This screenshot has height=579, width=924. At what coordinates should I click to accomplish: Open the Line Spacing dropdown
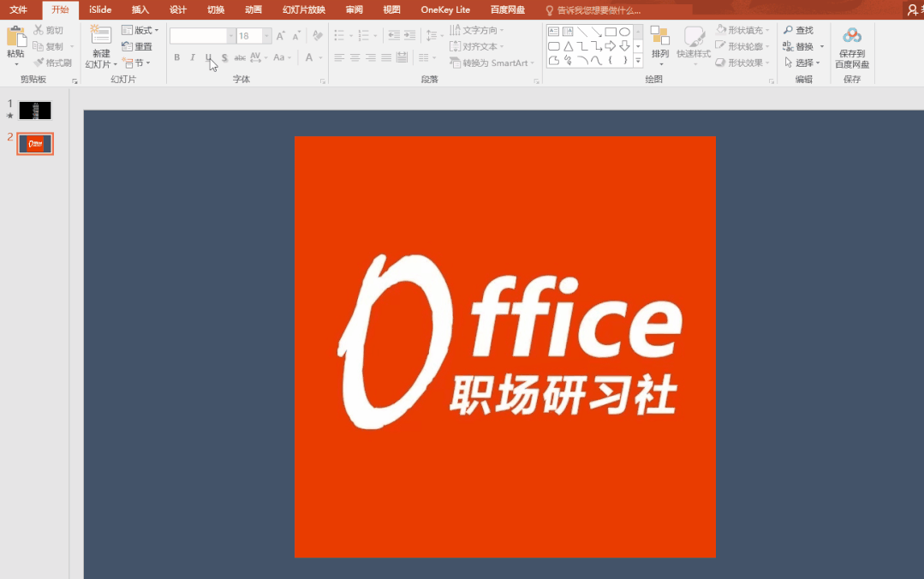click(x=433, y=36)
